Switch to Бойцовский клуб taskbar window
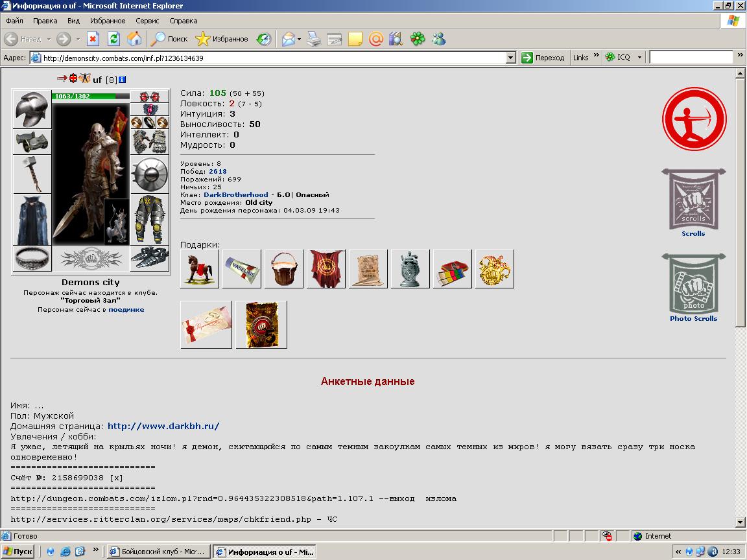 (x=159, y=552)
